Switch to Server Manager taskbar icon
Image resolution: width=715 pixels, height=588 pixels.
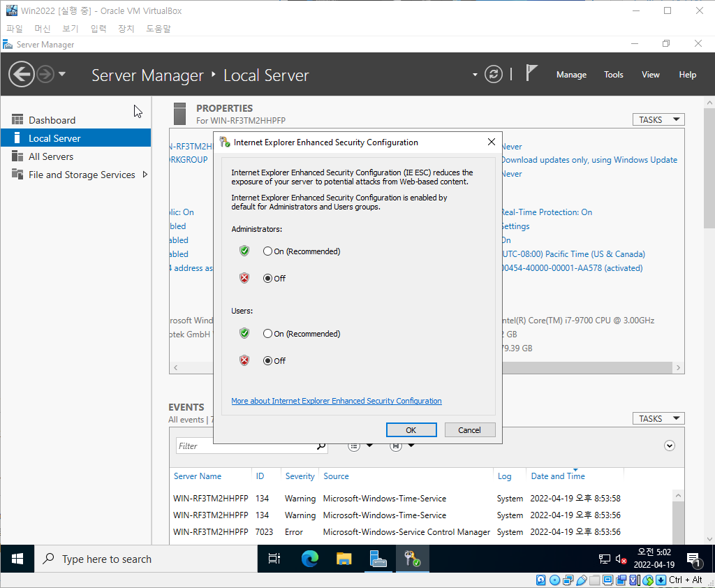378,559
